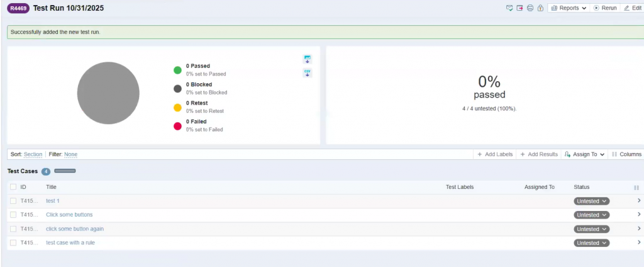Viewport: 644px width, 267px height.
Task: Click the export icon with red arrow
Action: (519, 8)
